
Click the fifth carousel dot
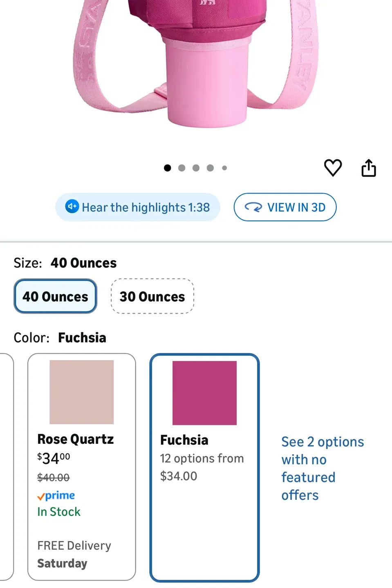(x=224, y=167)
